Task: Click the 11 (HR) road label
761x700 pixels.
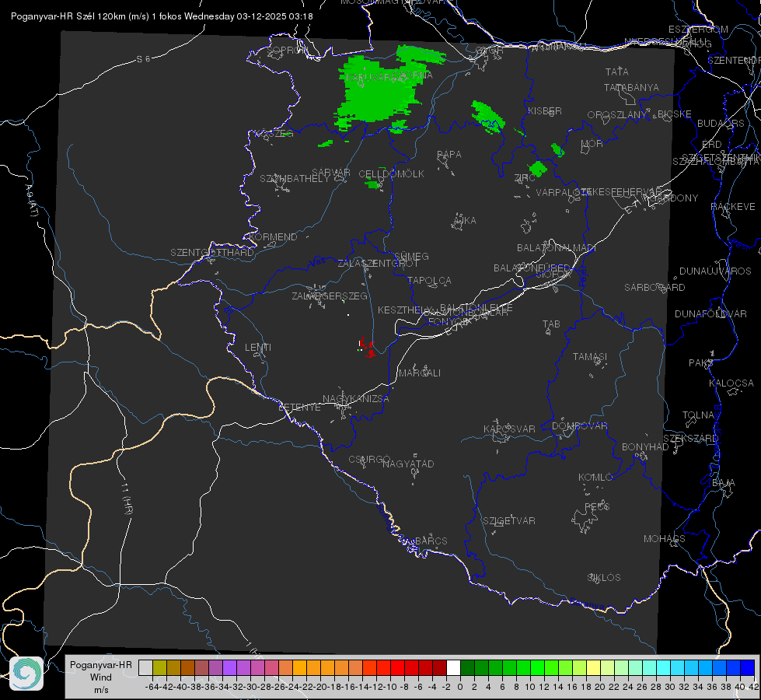Action: click(x=127, y=499)
